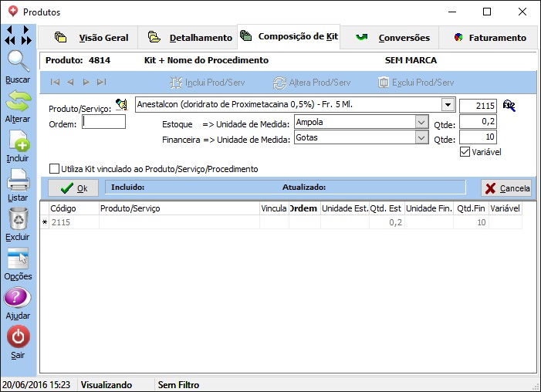Click the Ajudar help question mark icon
541x392 pixels.
(18, 299)
